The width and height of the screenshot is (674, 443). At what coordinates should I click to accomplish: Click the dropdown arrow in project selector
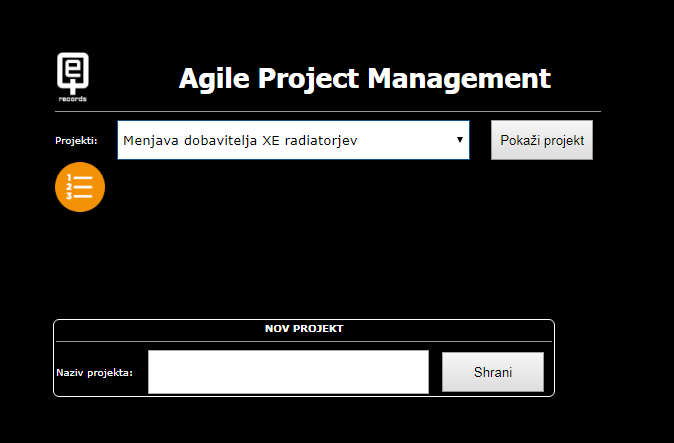click(459, 140)
